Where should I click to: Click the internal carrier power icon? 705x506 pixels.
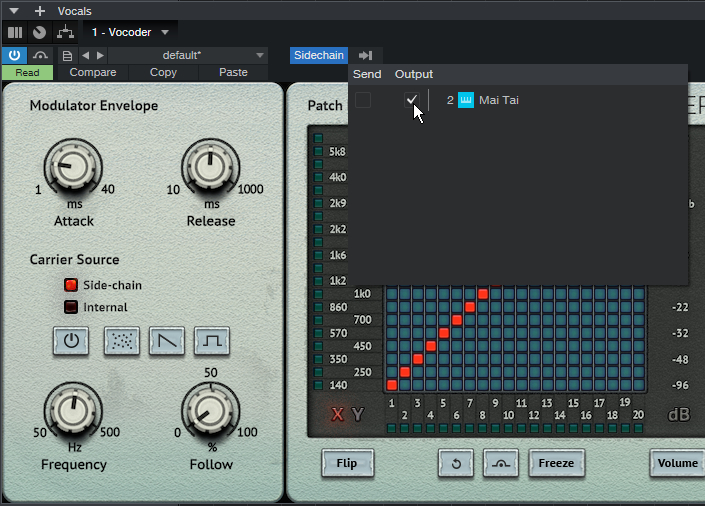71,341
